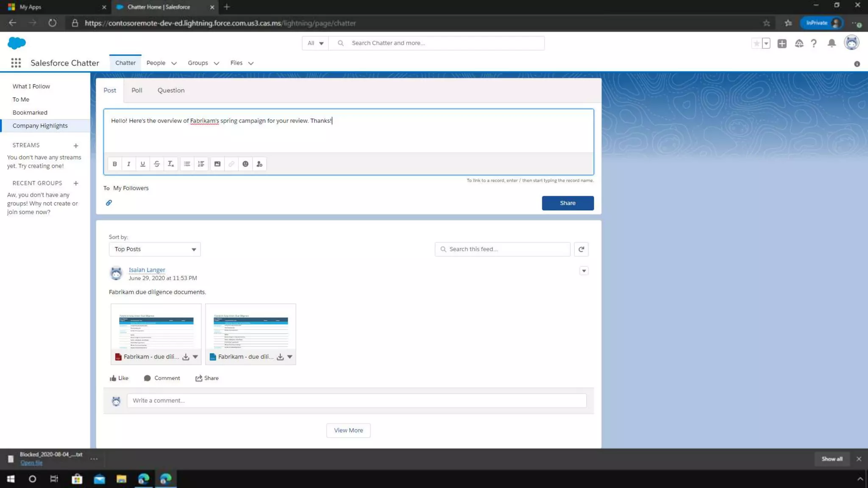Expand the All search scope dropdown
This screenshot has width=868, height=488.
pyautogui.click(x=315, y=43)
